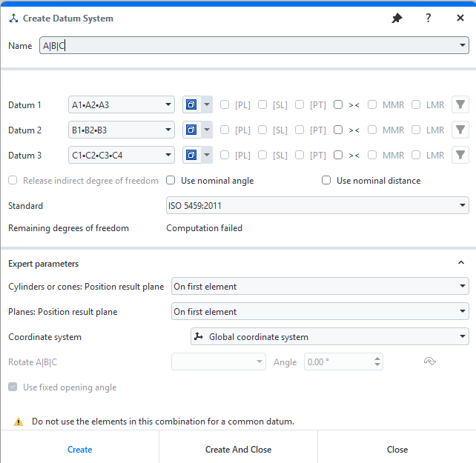Collapse the Expert parameters section
The image size is (476, 463).
point(460,263)
